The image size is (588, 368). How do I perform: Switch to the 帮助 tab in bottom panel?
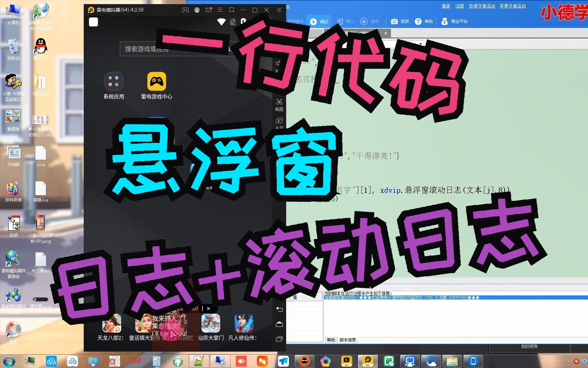coord(331,340)
